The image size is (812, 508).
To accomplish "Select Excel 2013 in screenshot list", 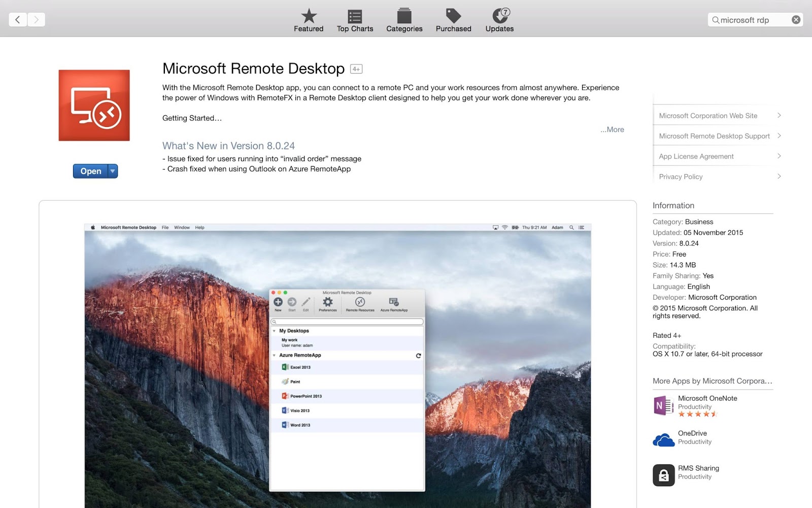I will (347, 367).
